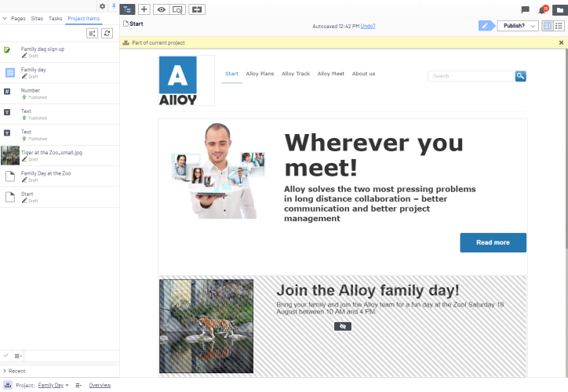
Task: Open the assets folder pane
Action: coord(559,10)
